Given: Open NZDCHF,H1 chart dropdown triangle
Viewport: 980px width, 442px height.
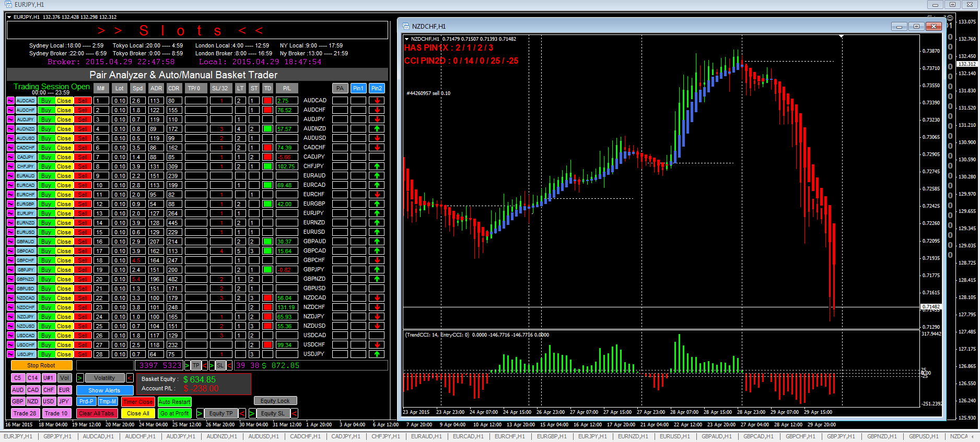Looking at the screenshot, I should click(407, 39).
